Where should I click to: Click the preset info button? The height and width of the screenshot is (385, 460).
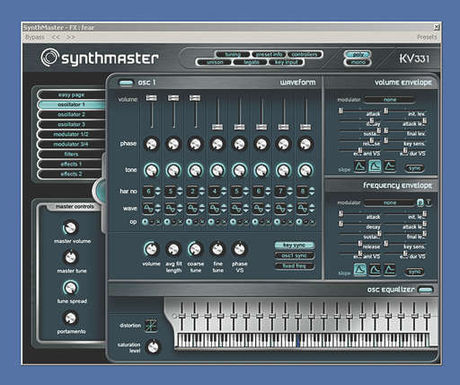pos(269,54)
